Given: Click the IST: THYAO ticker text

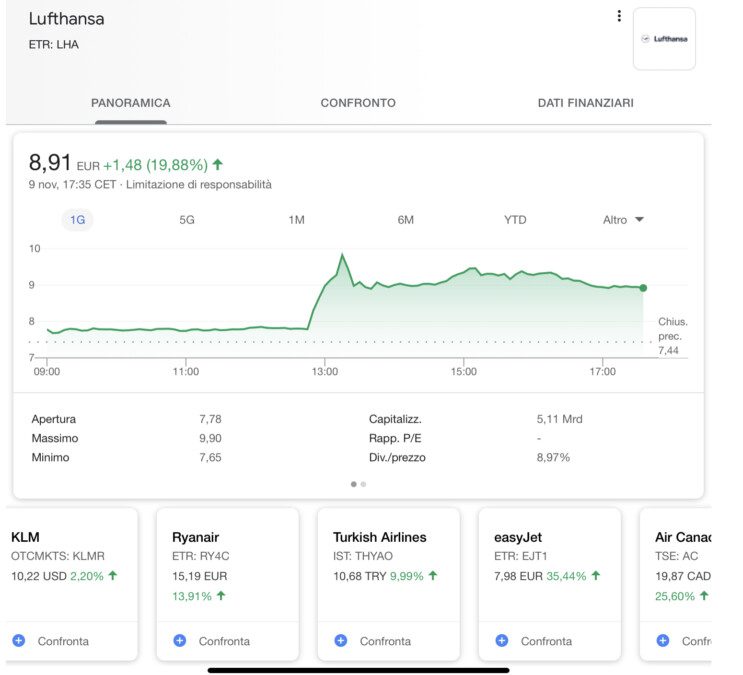Looking at the screenshot, I should click(x=362, y=556).
